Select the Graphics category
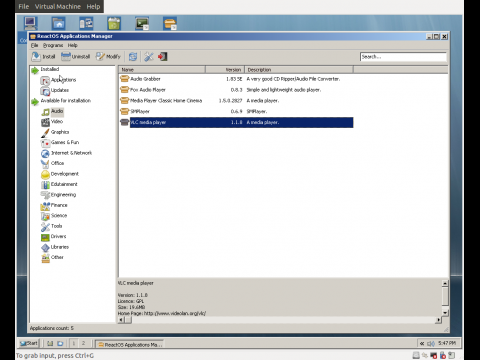Viewport: 480px width, 360px height. 60,132
